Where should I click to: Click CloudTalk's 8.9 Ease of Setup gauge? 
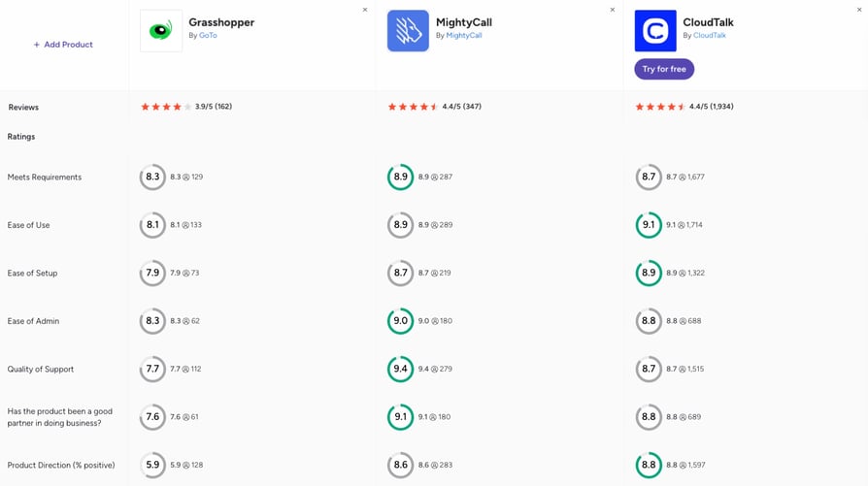649,274
